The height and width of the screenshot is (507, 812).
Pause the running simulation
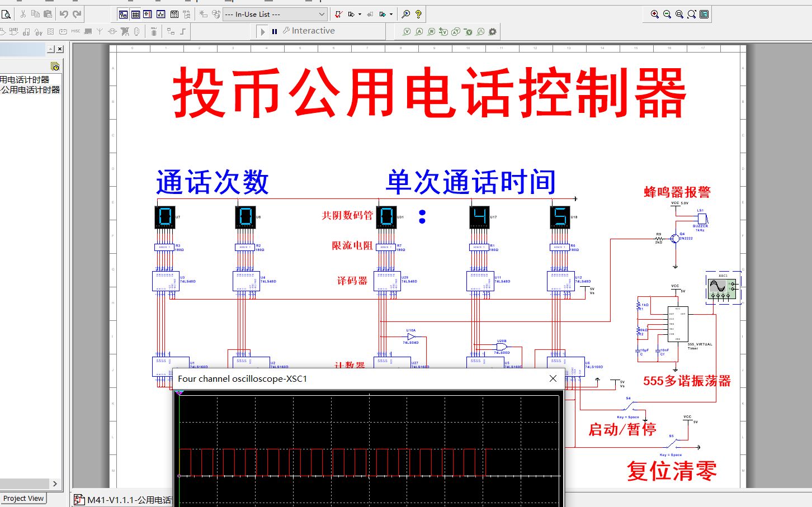275,31
